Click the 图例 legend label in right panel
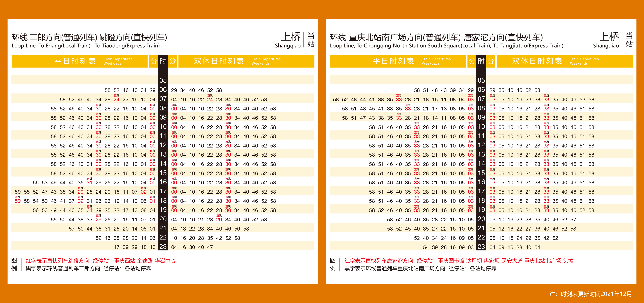 click(332, 265)
